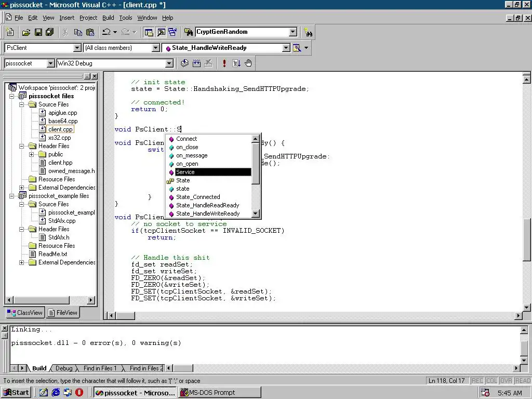Click the Open file folder icon
This screenshot has height=399, width=532.
(26, 32)
